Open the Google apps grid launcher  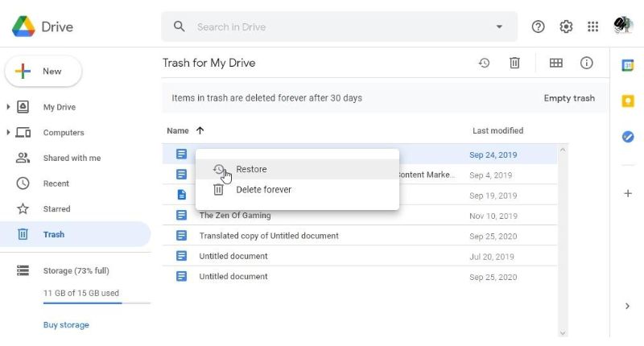click(x=593, y=27)
